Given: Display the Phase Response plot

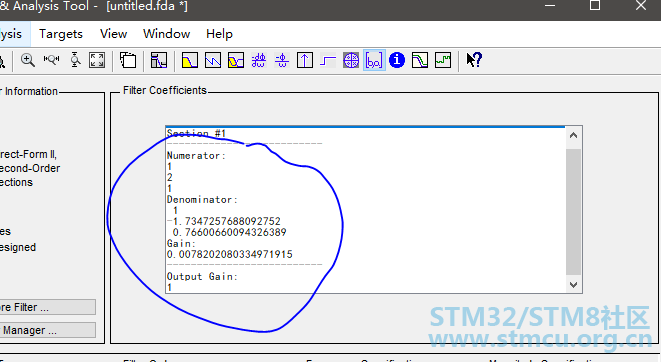Looking at the screenshot, I should 213,60.
